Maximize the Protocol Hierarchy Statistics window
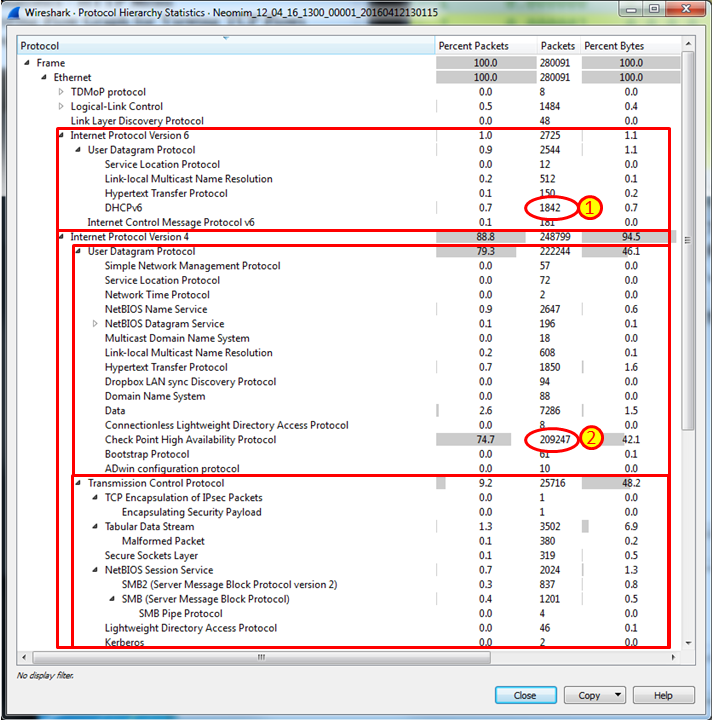 coord(655,9)
